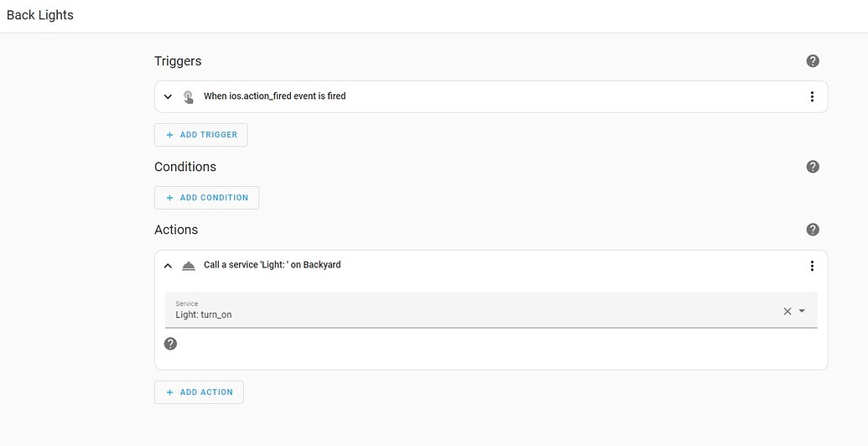The image size is (868, 446).
Task: Open the action's three-dot options menu
Action: pos(812,266)
